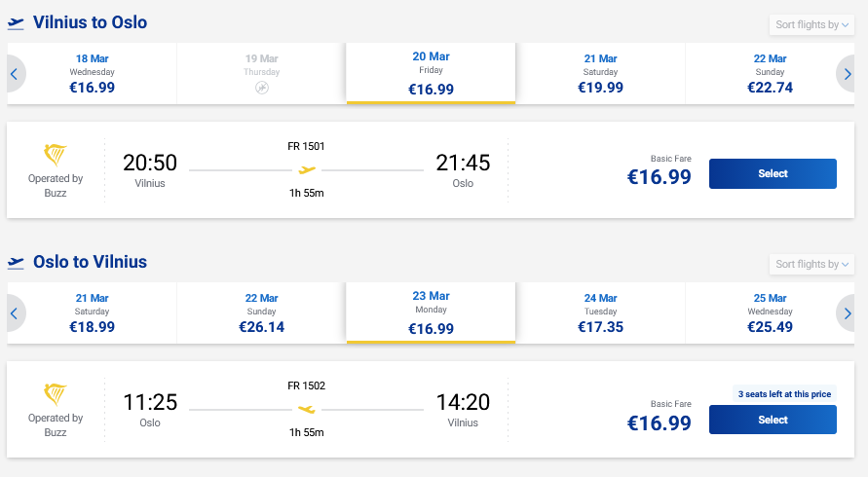Choose the 18 Mar Wednesday outbound date
The height and width of the screenshot is (477, 868).
pyautogui.click(x=93, y=73)
